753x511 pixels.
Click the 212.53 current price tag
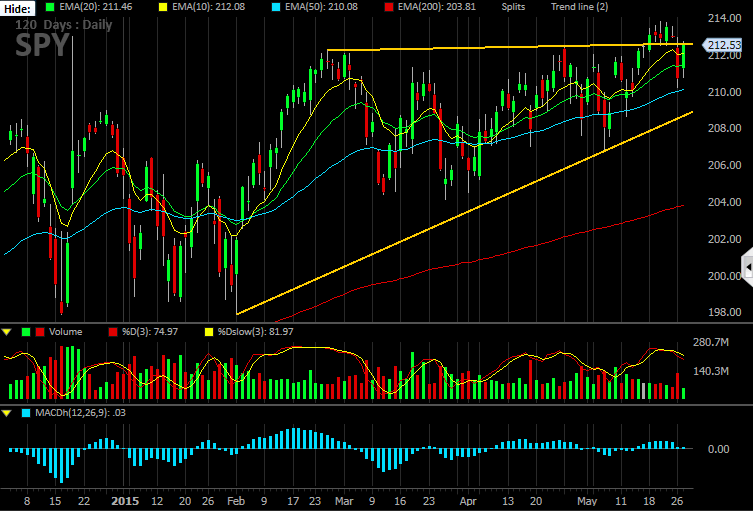tap(723, 45)
